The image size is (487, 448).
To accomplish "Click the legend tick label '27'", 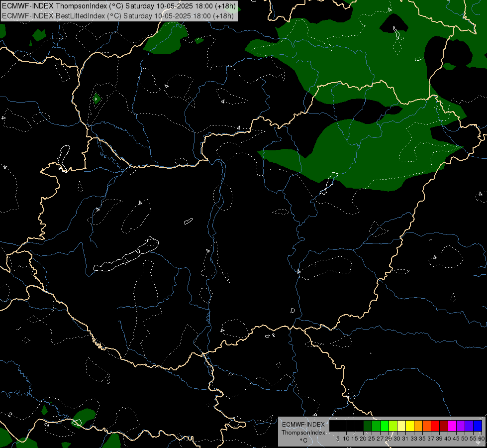I will (x=380, y=439).
